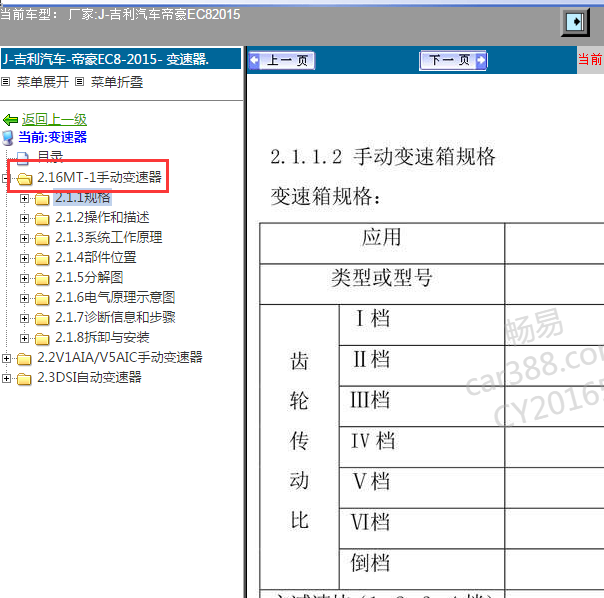Expand the 2.3DSI自动变速器 node
604x598 pixels.
coord(6,378)
